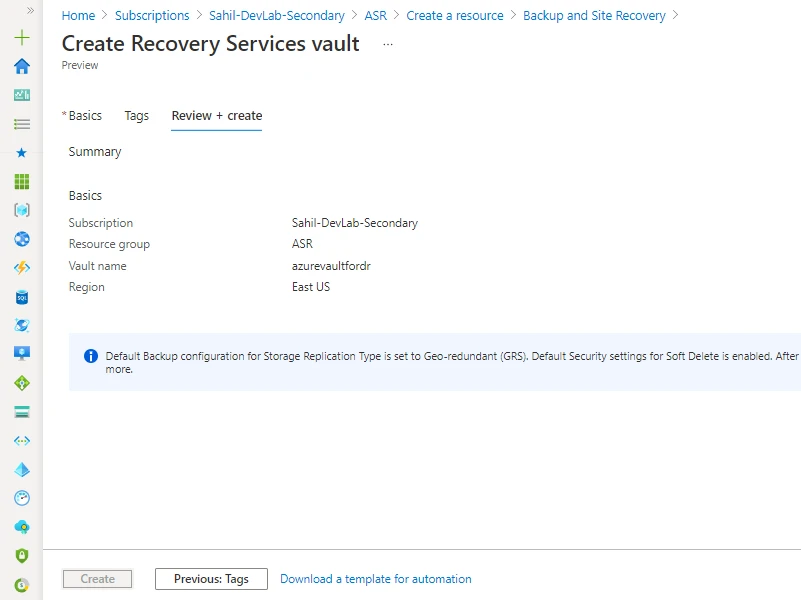The image size is (801, 600).
Task: Open Azure Home from the sidebar
Action: pos(20,66)
